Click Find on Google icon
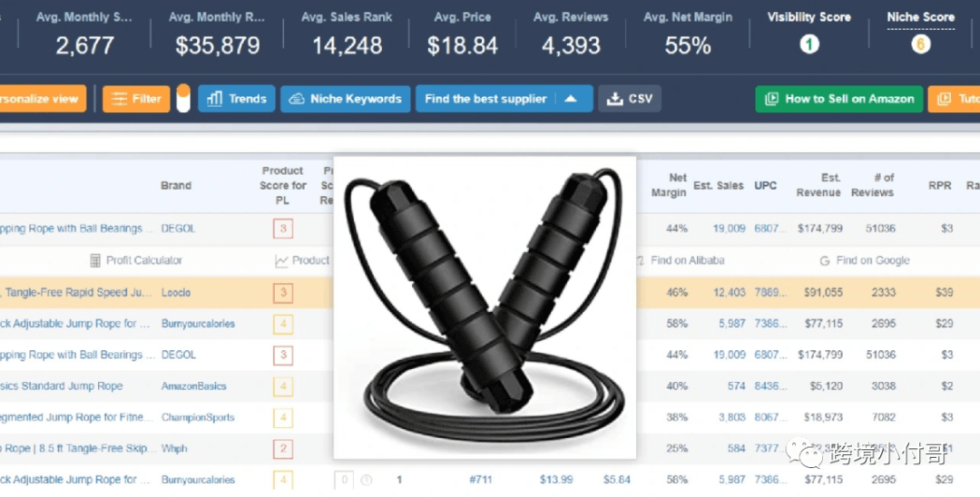980x497 pixels. click(824, 260)
